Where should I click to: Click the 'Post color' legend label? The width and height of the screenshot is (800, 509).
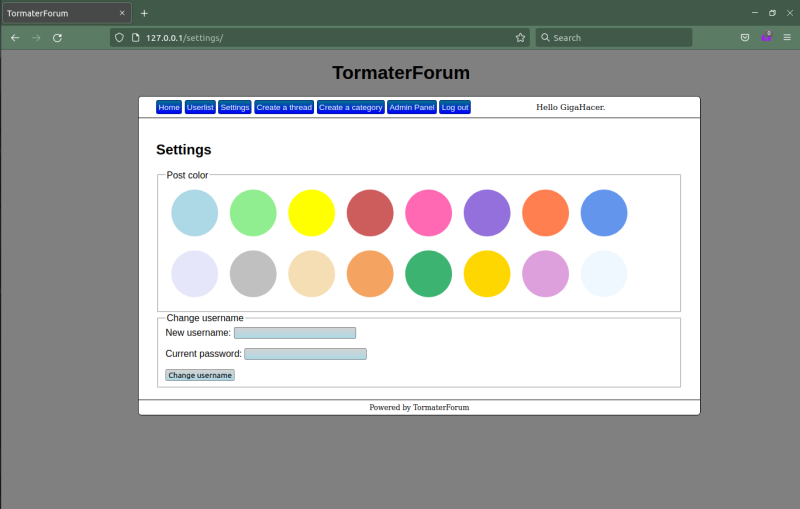187,175
